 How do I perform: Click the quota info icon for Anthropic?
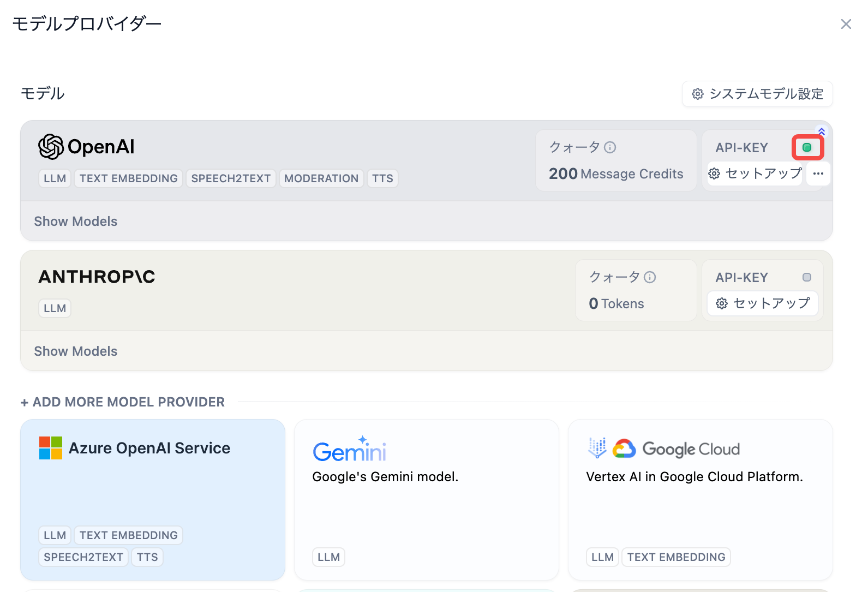(x=649, y=277)
